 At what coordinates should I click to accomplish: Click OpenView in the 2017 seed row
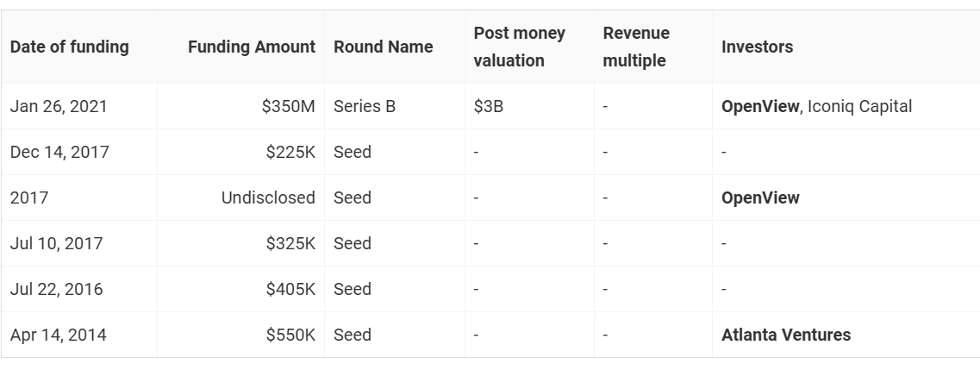click(760, 198)
